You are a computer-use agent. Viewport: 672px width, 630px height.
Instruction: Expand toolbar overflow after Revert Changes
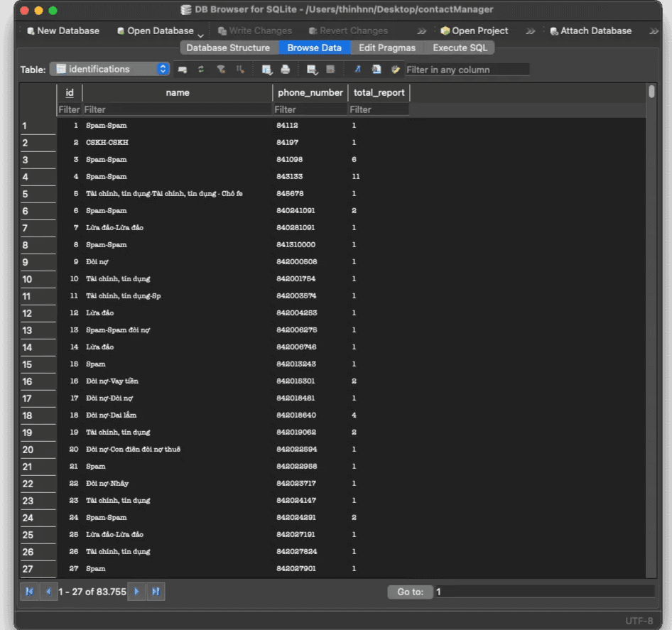[422, 31]
